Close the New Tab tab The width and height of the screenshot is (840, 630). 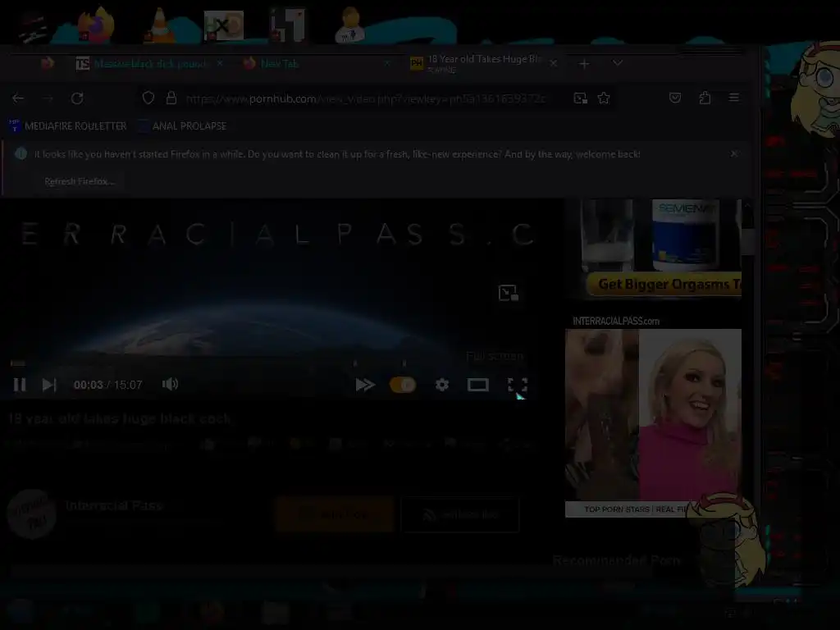coord(387,64)
